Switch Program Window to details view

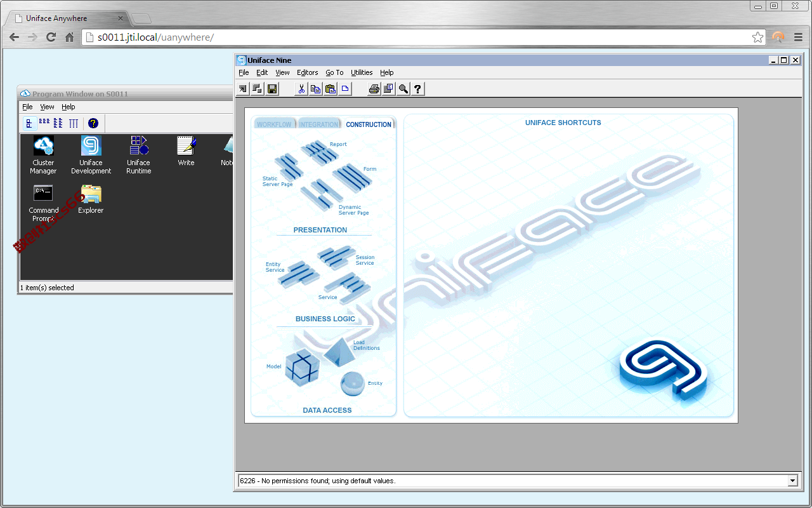[x=73, y=123]
